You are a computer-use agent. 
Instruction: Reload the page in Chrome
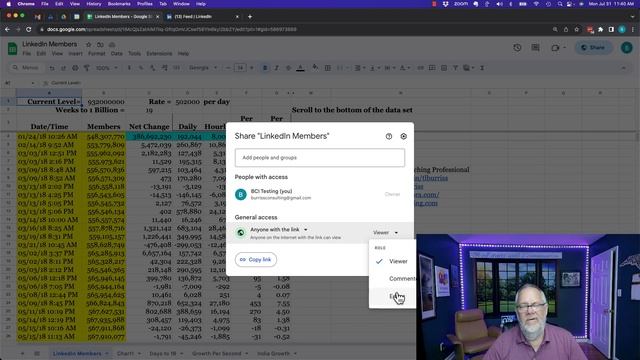[x=29, y=29]
